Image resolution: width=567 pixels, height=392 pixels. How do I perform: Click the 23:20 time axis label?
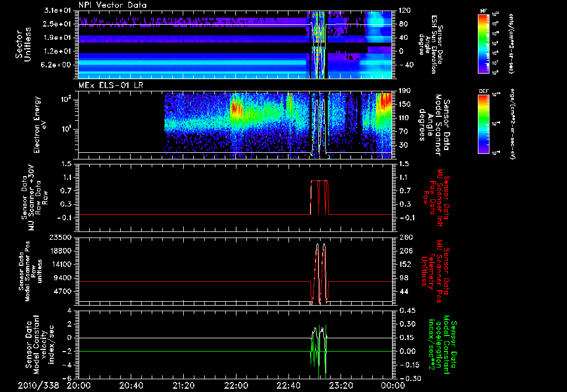tap(341, 385)
